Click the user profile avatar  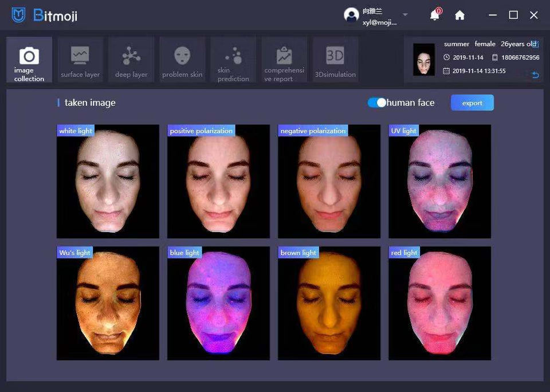351,15
